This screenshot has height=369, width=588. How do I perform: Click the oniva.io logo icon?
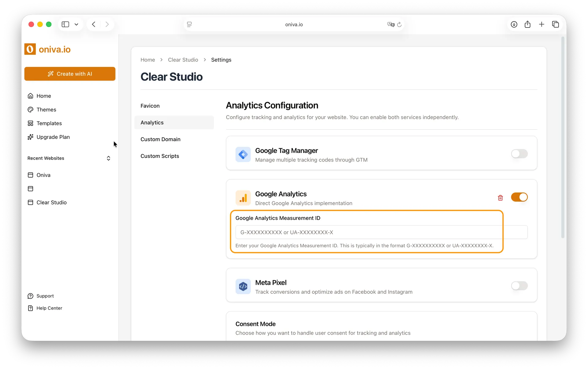30,49
